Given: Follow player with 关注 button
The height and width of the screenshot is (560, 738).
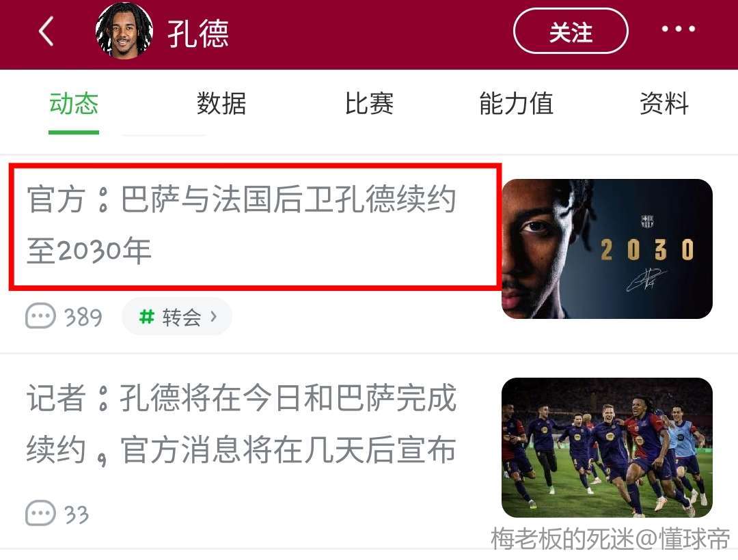Looking at the screenshot, I should [x=571, y=31].
